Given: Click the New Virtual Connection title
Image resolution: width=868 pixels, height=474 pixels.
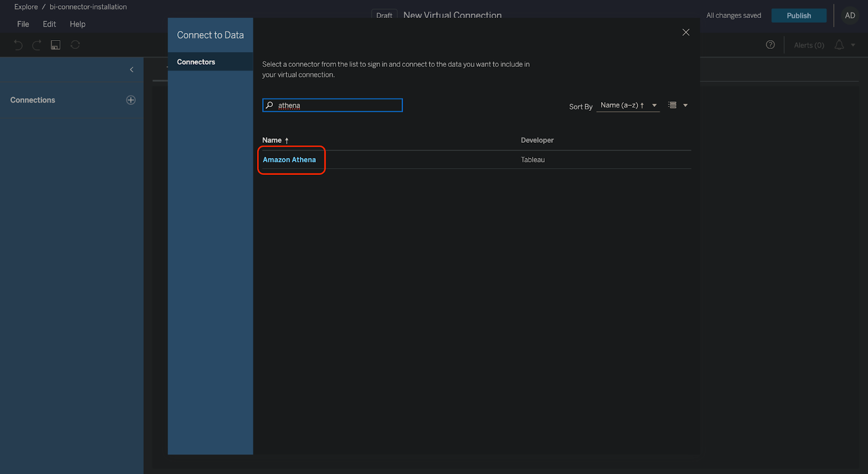Looking at the screenshot, I should click(452, 15).
